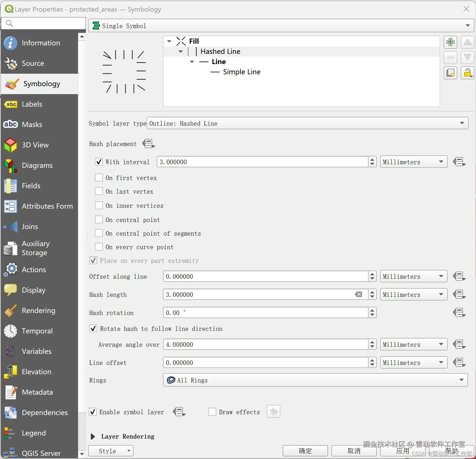Select the Simple Line tree item

(x=242, y=72)
